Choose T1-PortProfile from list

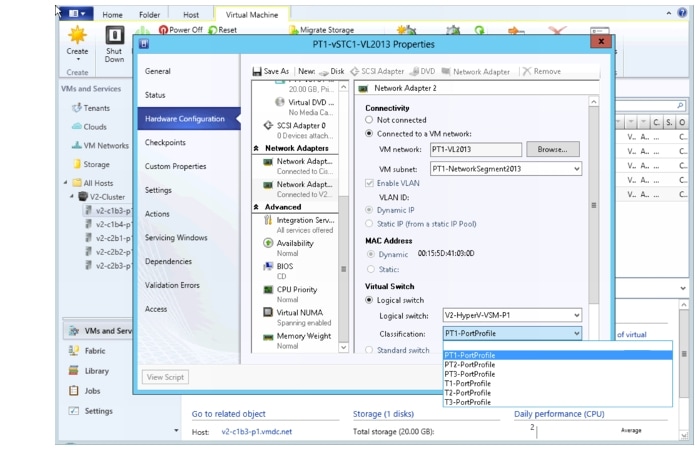click(x=468, y=383)
